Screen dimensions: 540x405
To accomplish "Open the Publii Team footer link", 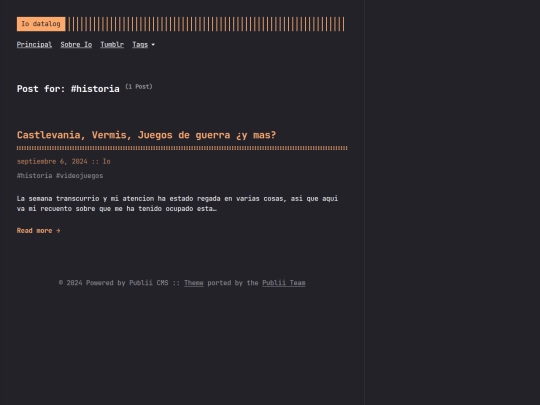I will (284, 283).
